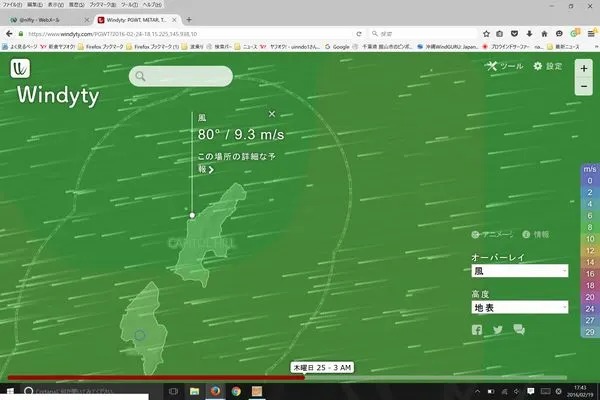Click the smiley chat toolbar icon
The image size is (600, 400).
pos(559,34)
